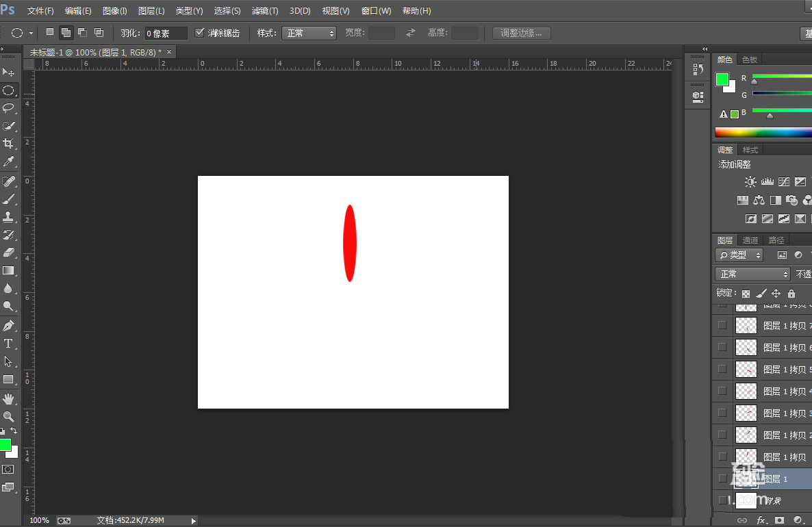This screenshot has width=812, height=527.
Task: Open the 类型 layer filter dropdown
Action: [x=739, y=254]
